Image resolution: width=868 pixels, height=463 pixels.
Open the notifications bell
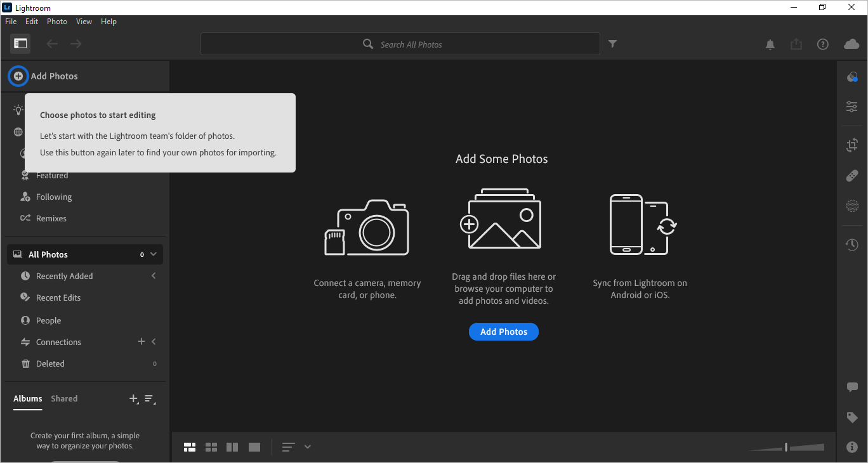click(770, 44)
